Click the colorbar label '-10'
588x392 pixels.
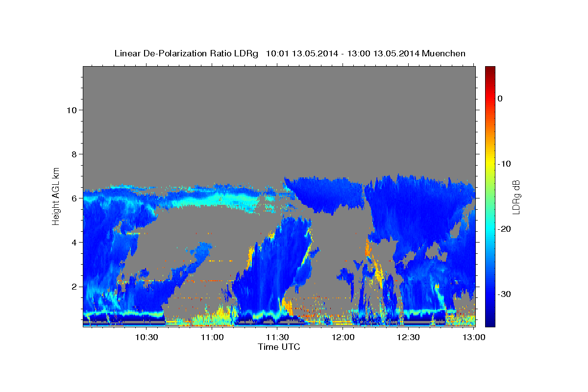504,164
